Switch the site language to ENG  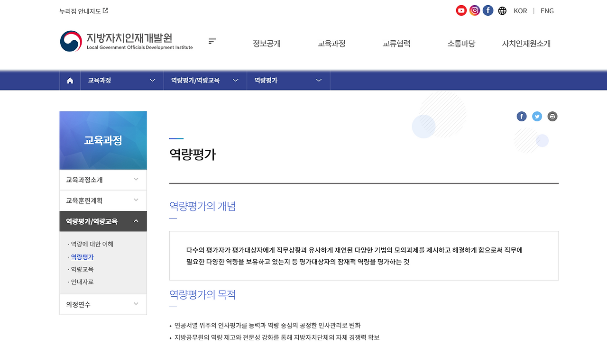point(547,10)
